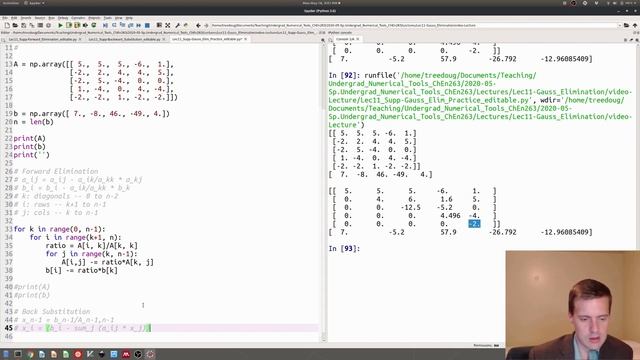The width and height of the screenshot is (640, 360).
Task: Click on line 45 back substitution comment
Action: [x=82, y=328]
